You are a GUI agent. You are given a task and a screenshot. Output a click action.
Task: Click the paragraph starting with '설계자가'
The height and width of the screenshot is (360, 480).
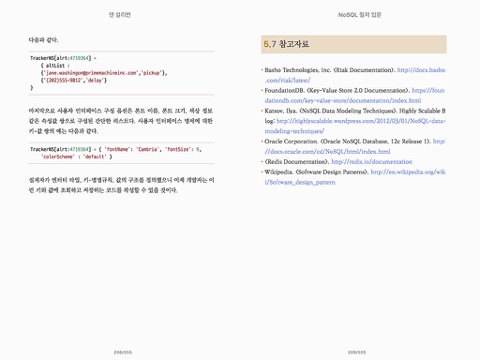point(121,185)
